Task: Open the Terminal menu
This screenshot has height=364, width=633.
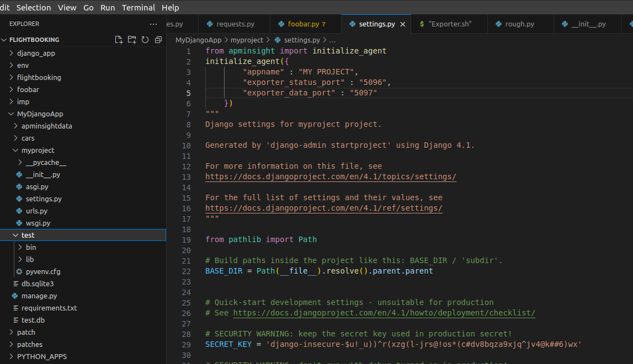Action: point(138,7)
